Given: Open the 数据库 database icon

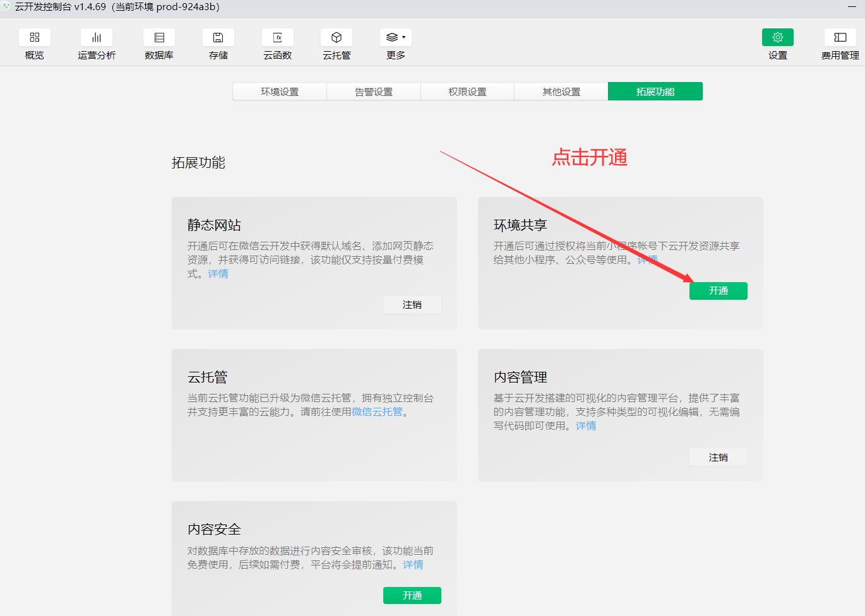Looking at the screenshot, I should (159, 38).
